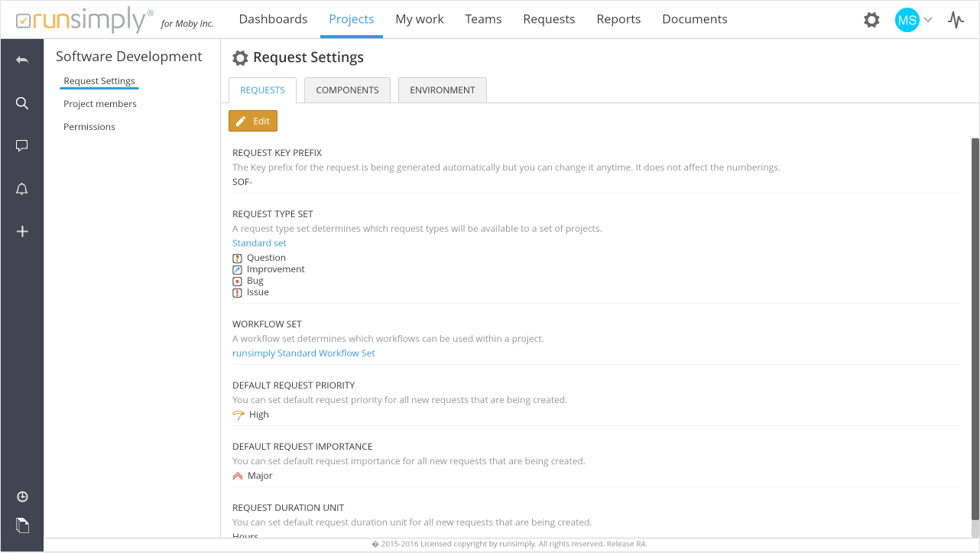Go to Dashboards in the top navigation
This screenshot has height=553, width=980.
click(273, 19)
